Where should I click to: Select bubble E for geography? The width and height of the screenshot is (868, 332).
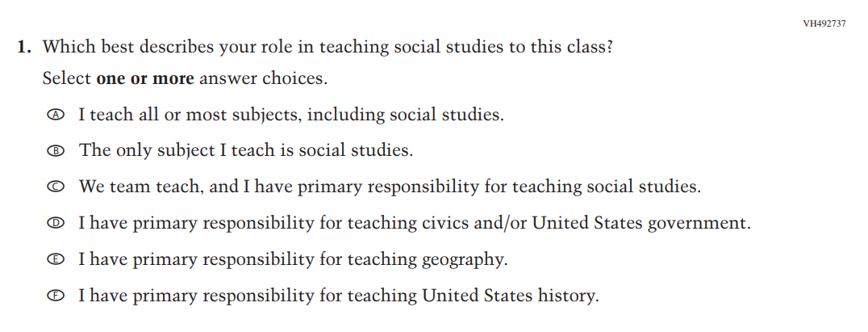coord(56,260)
